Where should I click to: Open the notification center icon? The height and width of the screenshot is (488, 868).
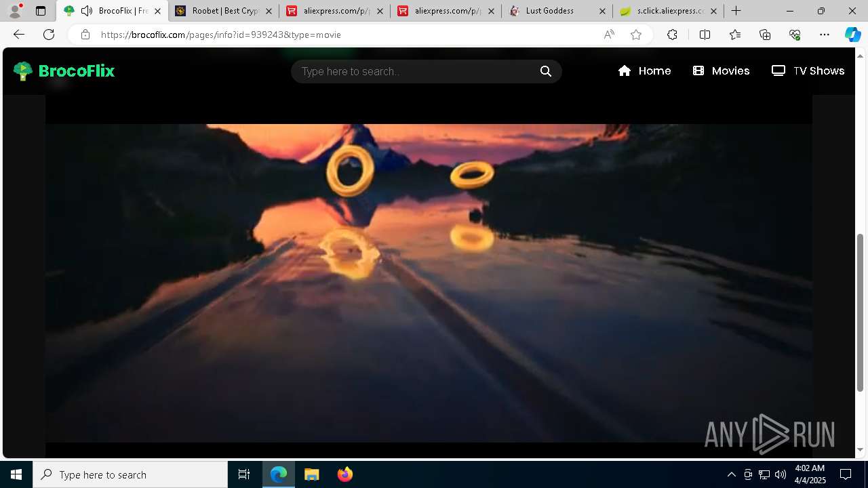tap(846, 474)
